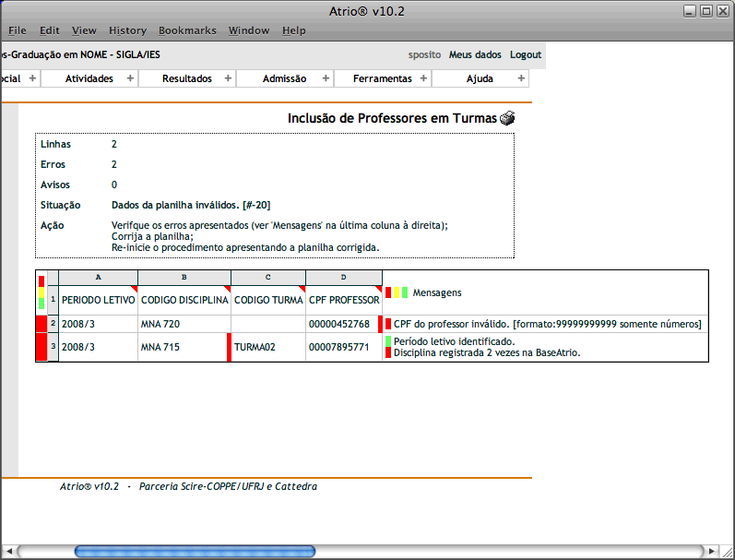Click green marker before Período letivo identificado
Screen dimensions: 735x560
pos(388,341)
